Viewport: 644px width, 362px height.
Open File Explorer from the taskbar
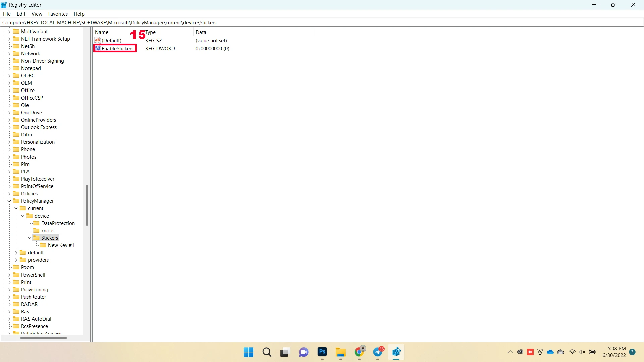coord(341,352)
